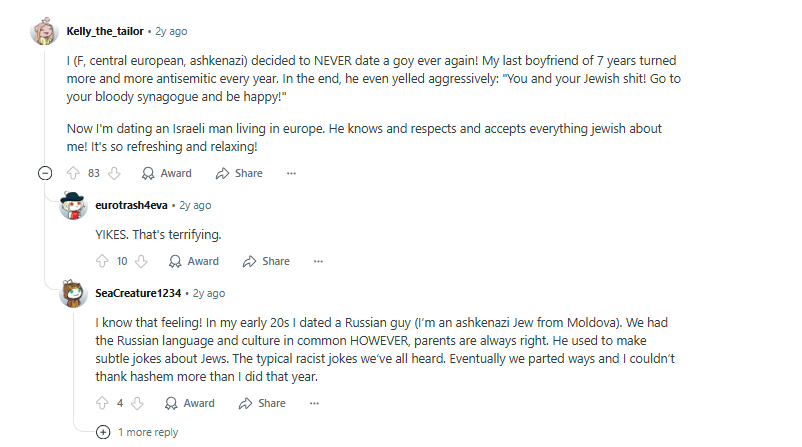Viewport: 802px width, 447px height.
Task: Open the SeaCreature1234 username link
Action: pyautogui.click(x=138, y=293)
